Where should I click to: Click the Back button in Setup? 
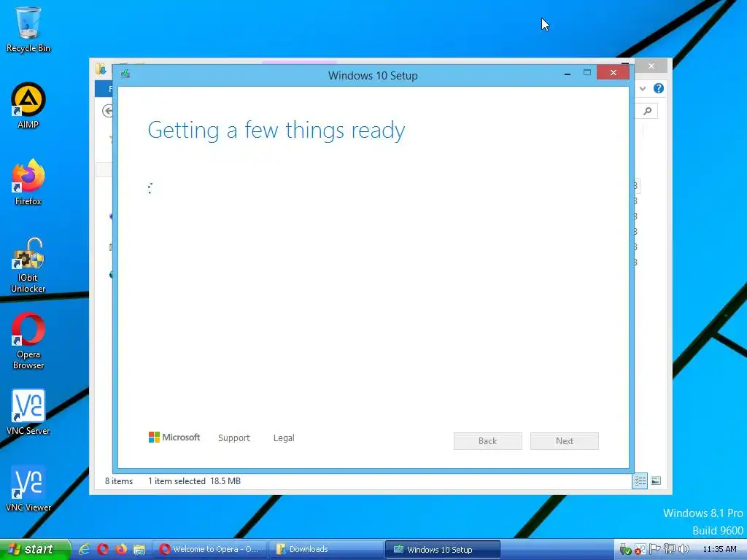coord(488,441)
